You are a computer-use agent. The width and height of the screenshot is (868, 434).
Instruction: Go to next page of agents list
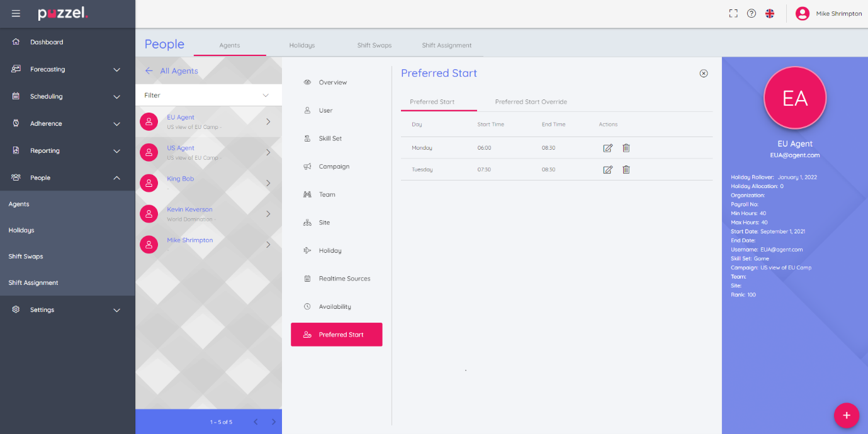click(273, 422)
